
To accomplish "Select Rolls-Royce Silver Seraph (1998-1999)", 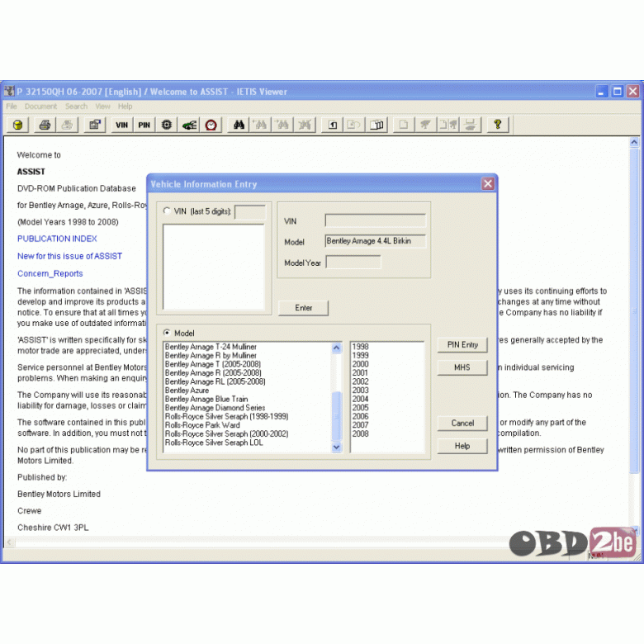I will 227,416.
